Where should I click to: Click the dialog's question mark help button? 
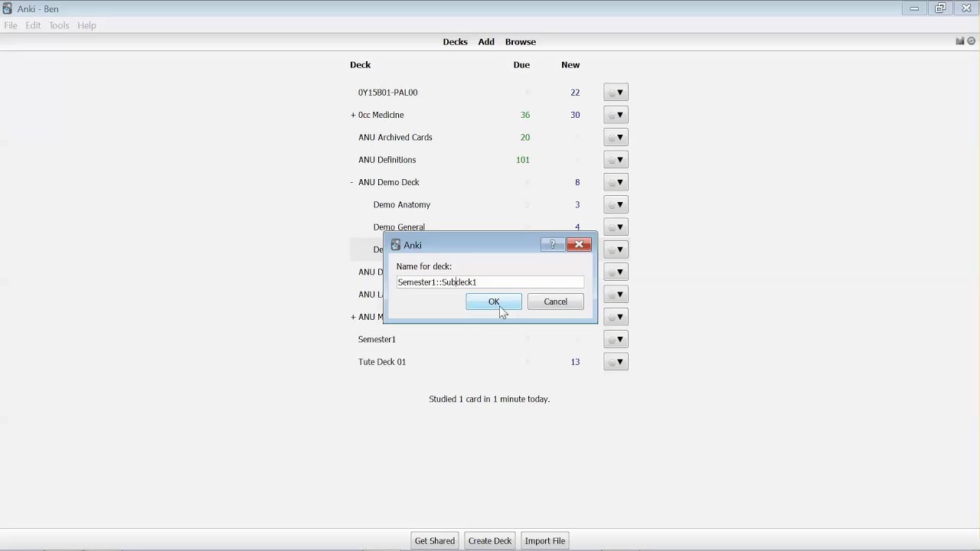[x=552, y=245]
